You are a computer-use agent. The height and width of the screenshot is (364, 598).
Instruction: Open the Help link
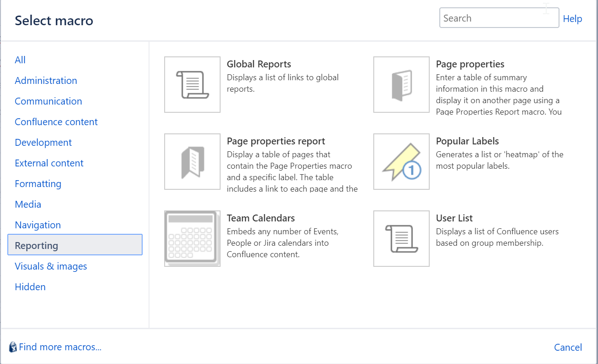(572, 18)
